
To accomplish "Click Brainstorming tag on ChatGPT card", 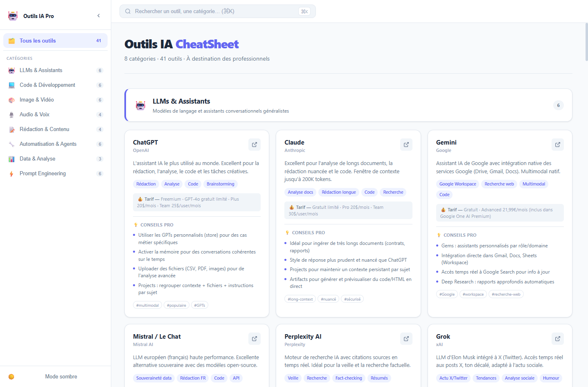I will pyautogui.click(x=221, y=184).
